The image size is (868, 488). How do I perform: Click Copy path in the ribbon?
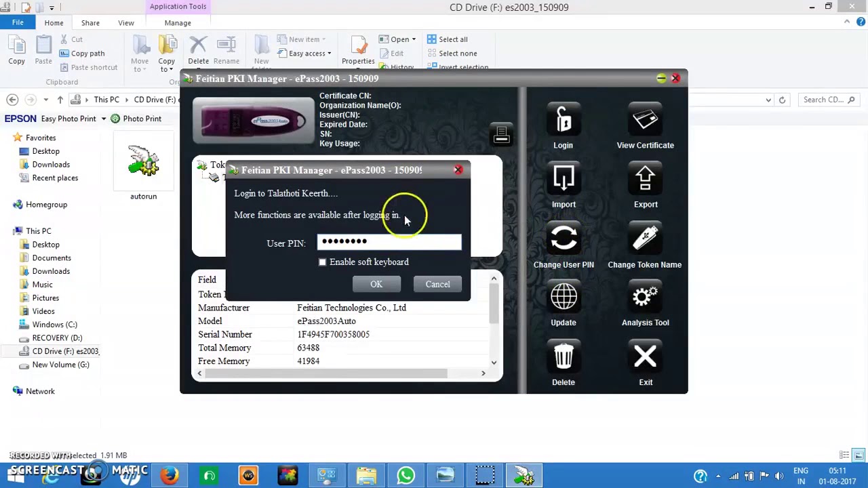82,54
